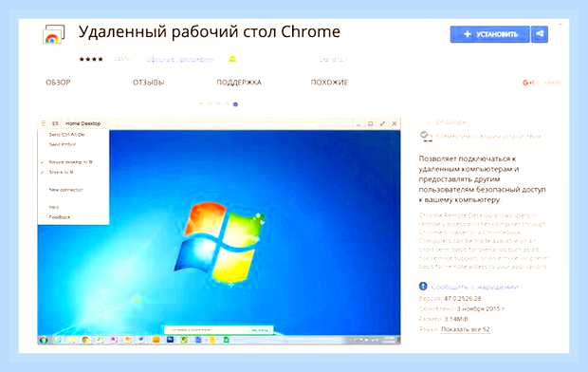Choose Send PrtScn menu entry
588x372 pixels.
63,144
